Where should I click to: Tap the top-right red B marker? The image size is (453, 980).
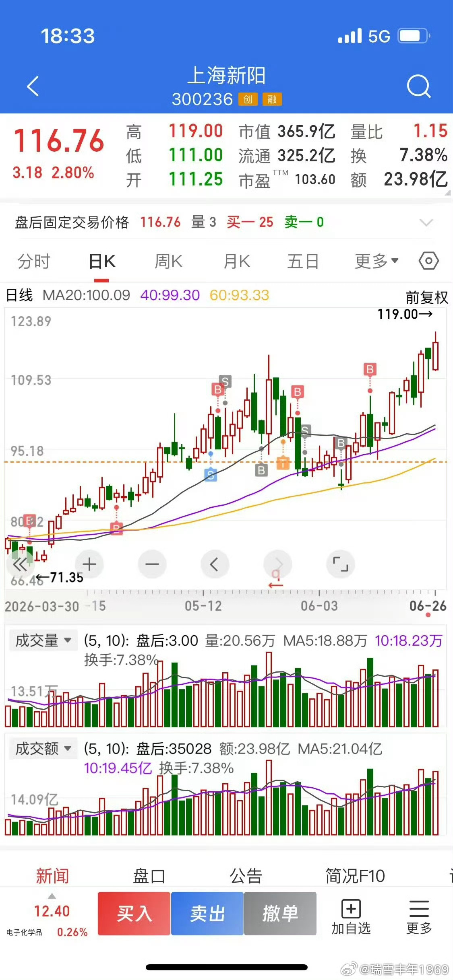click(370, 369)
